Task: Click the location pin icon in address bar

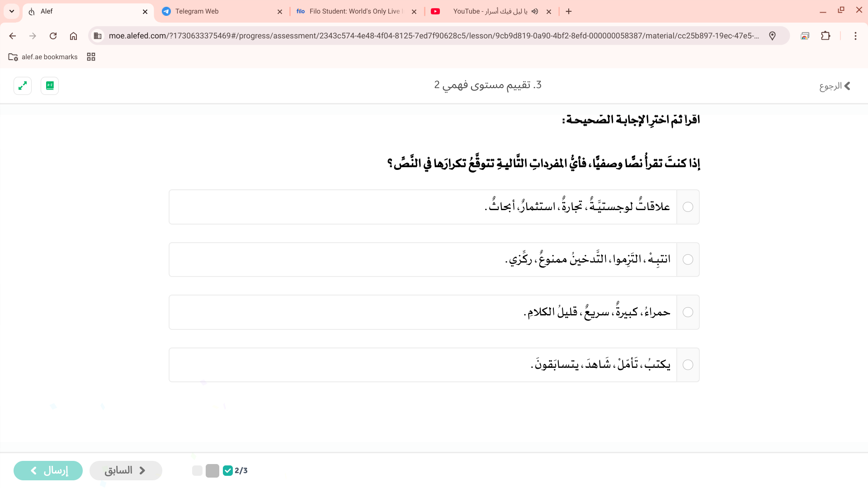Action: (x=772, y=36)
